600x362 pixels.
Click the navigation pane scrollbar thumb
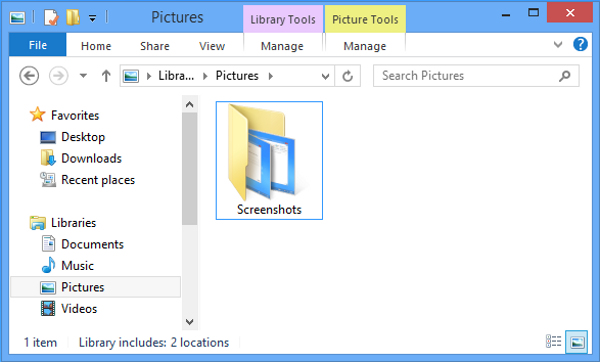pyautogui.click(x=189, y=168)
